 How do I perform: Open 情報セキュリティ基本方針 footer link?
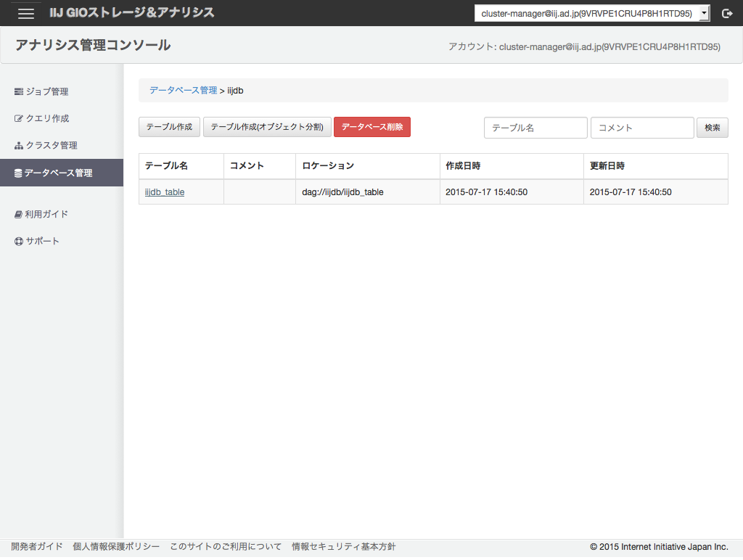click(x=343, y=547)
